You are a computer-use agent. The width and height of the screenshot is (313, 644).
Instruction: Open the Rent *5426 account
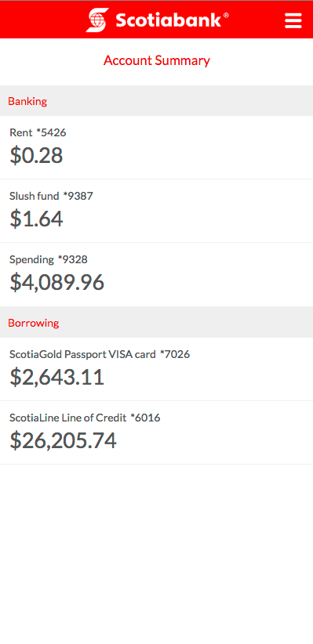point(156,147)
